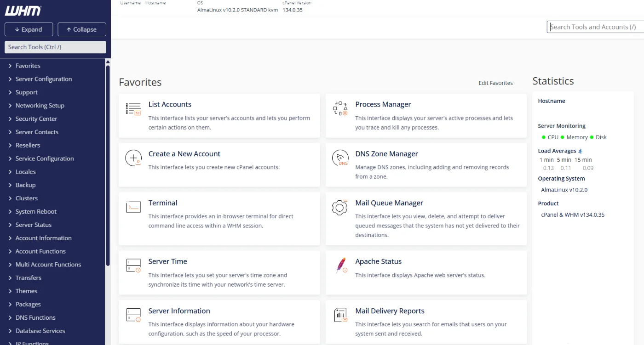Click the "0.11" five-minute load value

coord(566,168)
